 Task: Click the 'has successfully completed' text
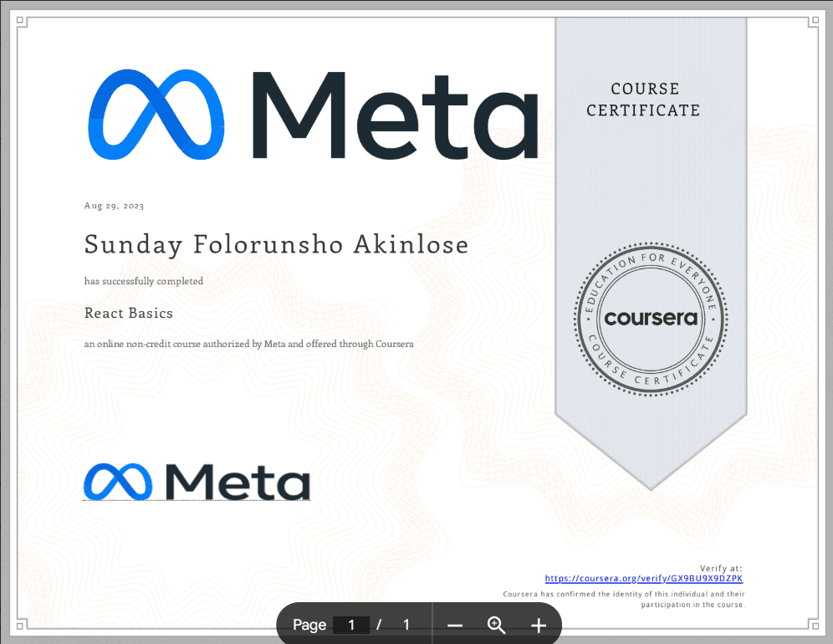(144, 281)
